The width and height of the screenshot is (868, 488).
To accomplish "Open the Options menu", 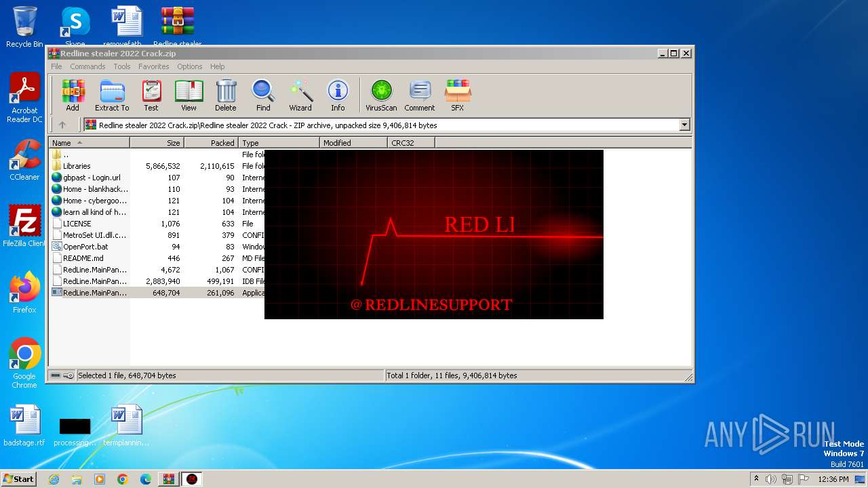I will [190, 66].
